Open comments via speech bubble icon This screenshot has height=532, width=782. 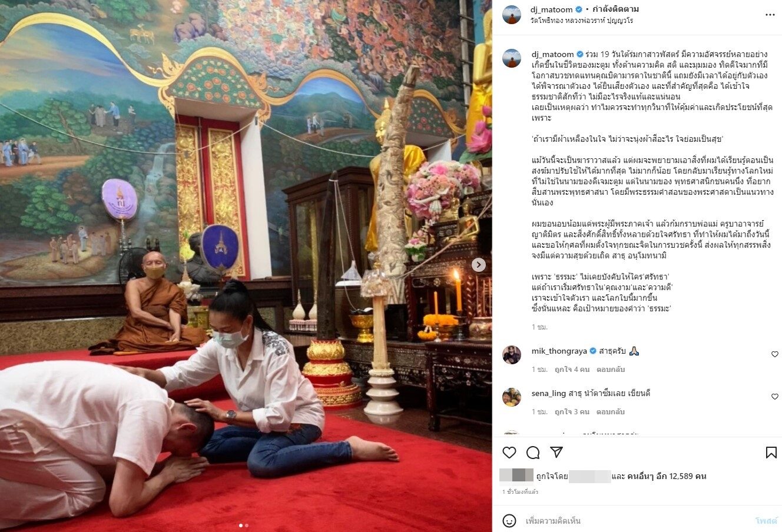click(533, 453)
